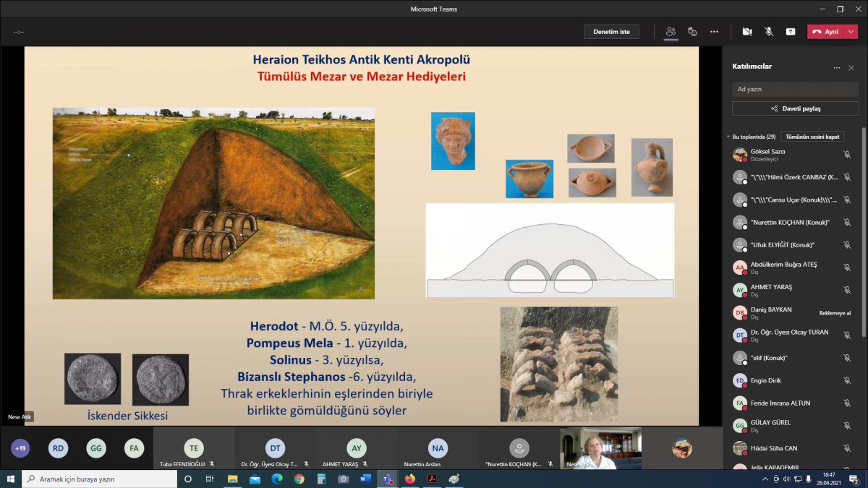Open Firefox from taskbar
868x488 pixels.
410,479
